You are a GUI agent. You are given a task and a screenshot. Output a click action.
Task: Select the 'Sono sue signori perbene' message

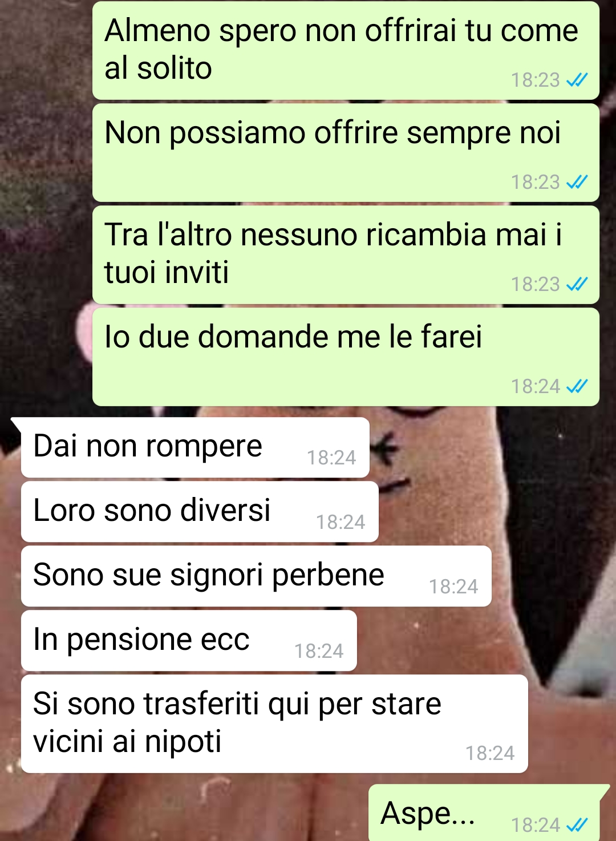(256, 576)
